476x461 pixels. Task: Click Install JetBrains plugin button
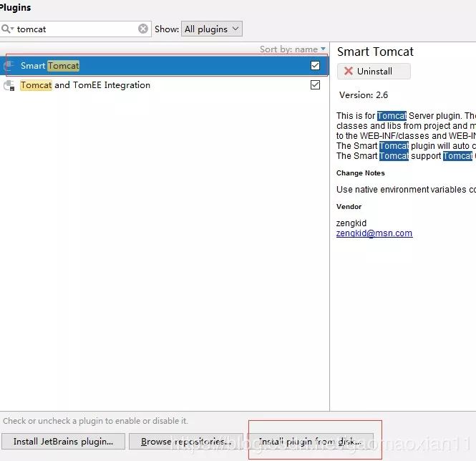(63, 441)
